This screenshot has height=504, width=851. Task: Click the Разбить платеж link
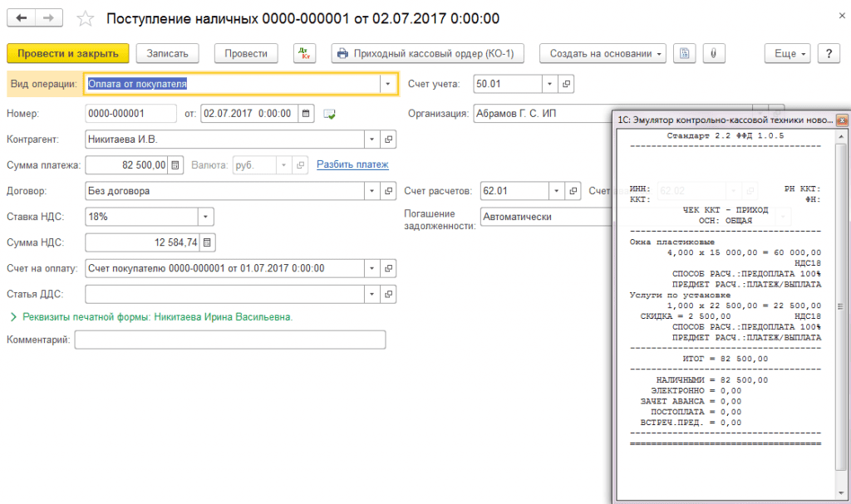(x=352, y=164)
